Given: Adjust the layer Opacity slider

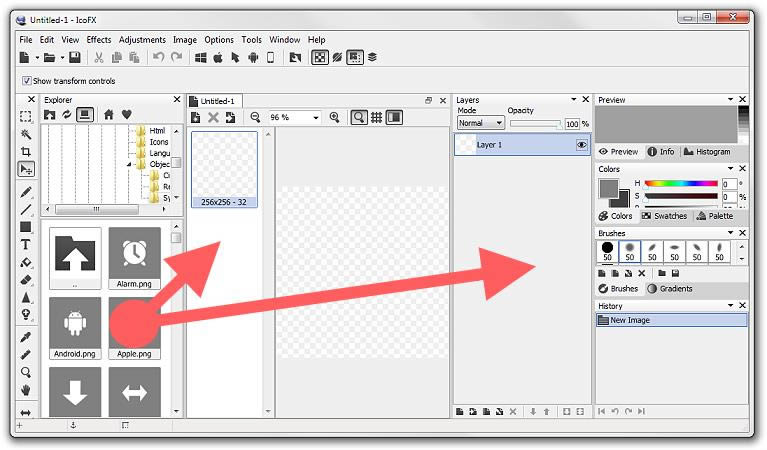Looking at the screenshot, I should point(535,124).
